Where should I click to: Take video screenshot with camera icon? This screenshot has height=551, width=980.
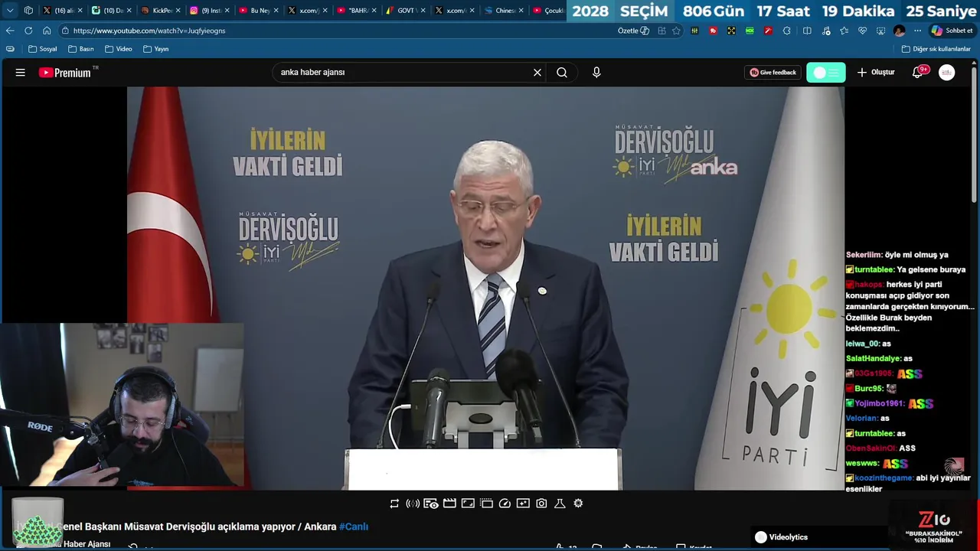click(x=541, y=504)
